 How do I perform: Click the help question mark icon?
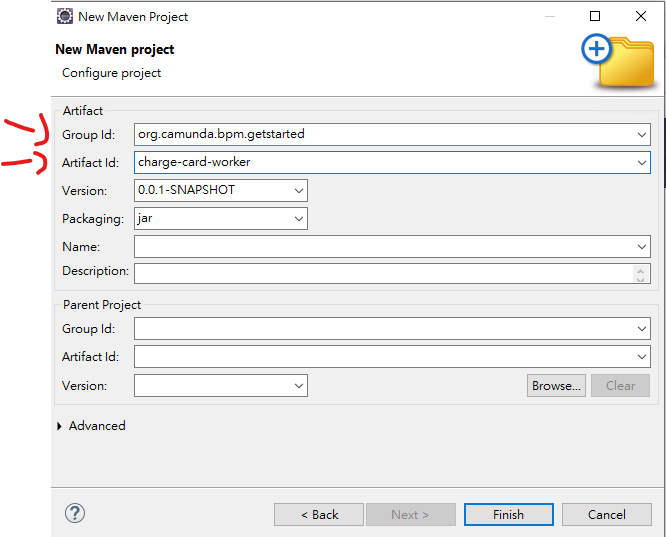[x=75, y=513]
